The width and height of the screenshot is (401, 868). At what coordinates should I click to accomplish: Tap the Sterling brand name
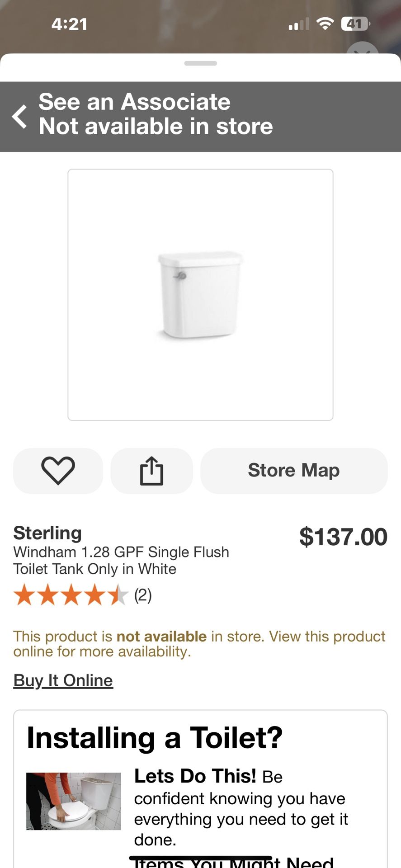point(47,533)
